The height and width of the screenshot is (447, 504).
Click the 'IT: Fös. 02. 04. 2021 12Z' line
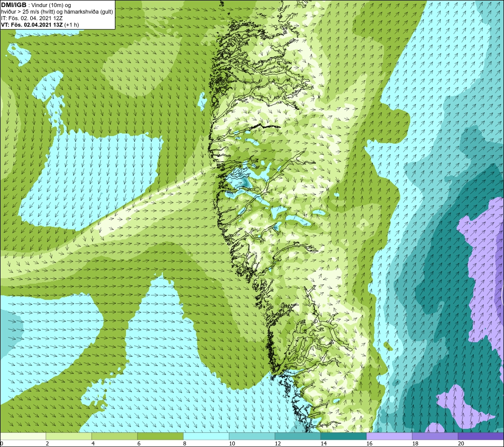(x=31, y=18)
